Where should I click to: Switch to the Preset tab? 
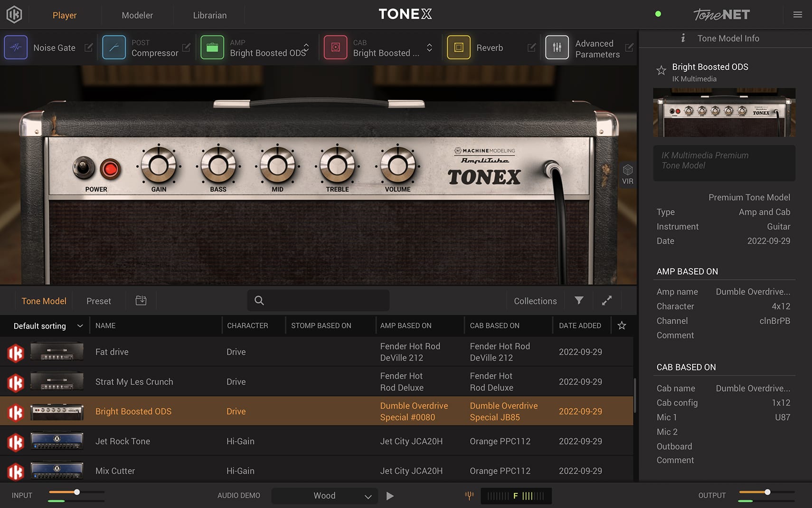coord(98,301)
